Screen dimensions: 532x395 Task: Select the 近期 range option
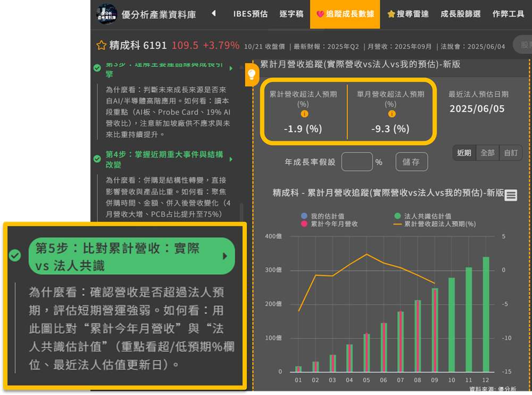(464, 153)
